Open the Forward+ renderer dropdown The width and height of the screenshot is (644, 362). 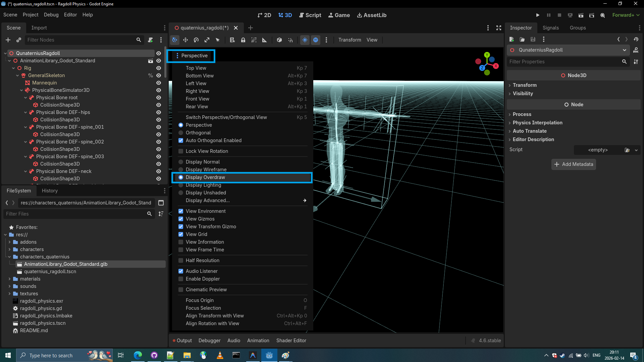pos(626,15)
